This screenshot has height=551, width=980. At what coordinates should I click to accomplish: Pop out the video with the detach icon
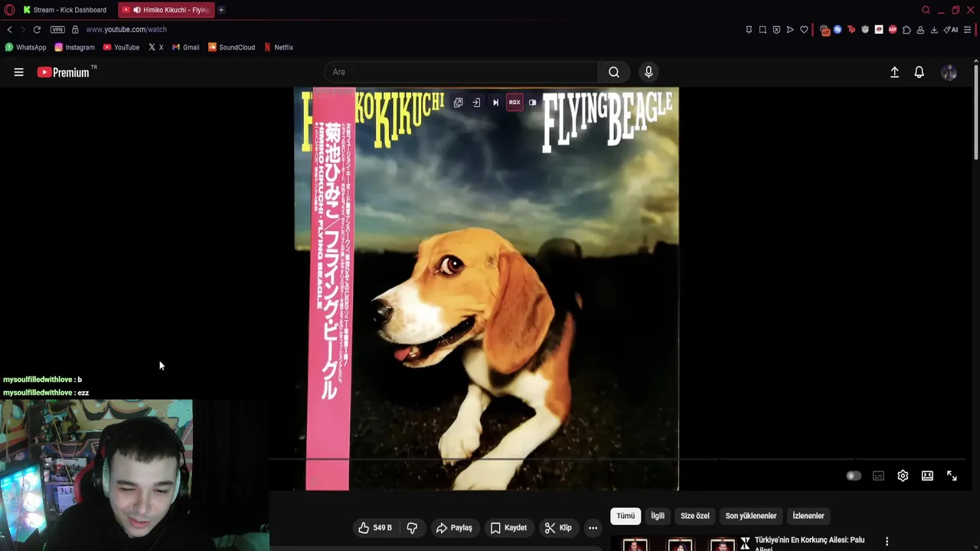point(458,103)
